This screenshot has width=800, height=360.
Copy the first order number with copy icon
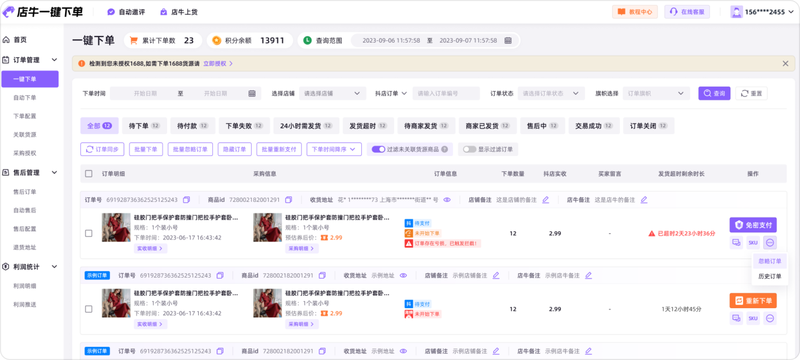coord(186,200)
